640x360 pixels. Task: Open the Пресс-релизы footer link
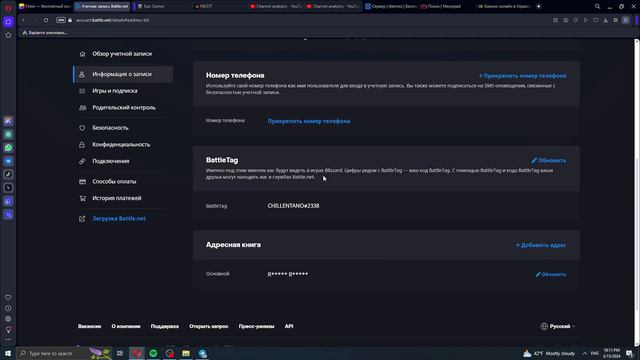pyautogui.click(x=256, y=327)
